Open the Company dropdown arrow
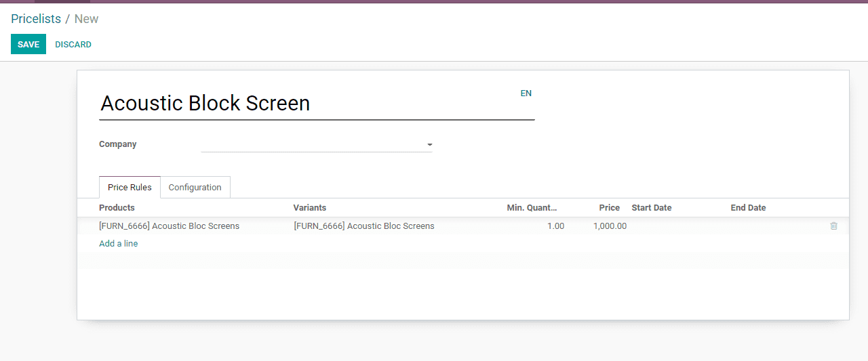The image size is (868, 361). pos(429,145)
